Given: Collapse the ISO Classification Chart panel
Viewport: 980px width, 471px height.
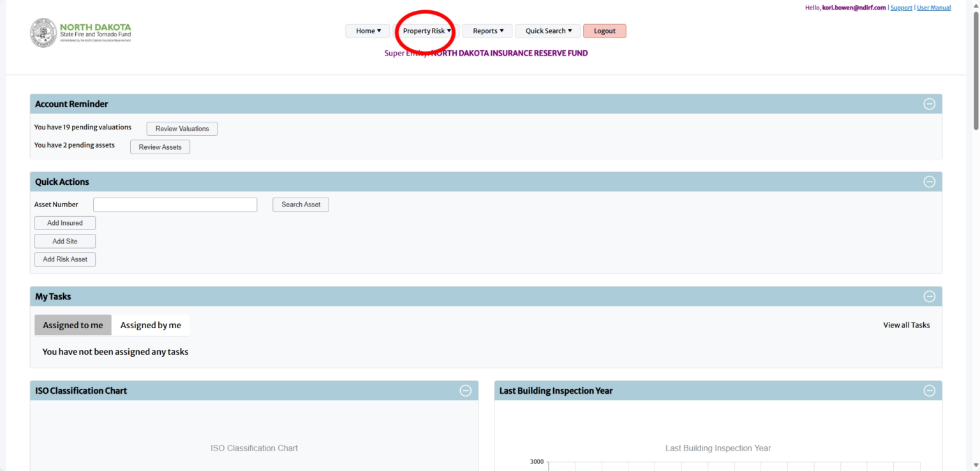Looking at the screenshot, I should [x=465, y=390].
